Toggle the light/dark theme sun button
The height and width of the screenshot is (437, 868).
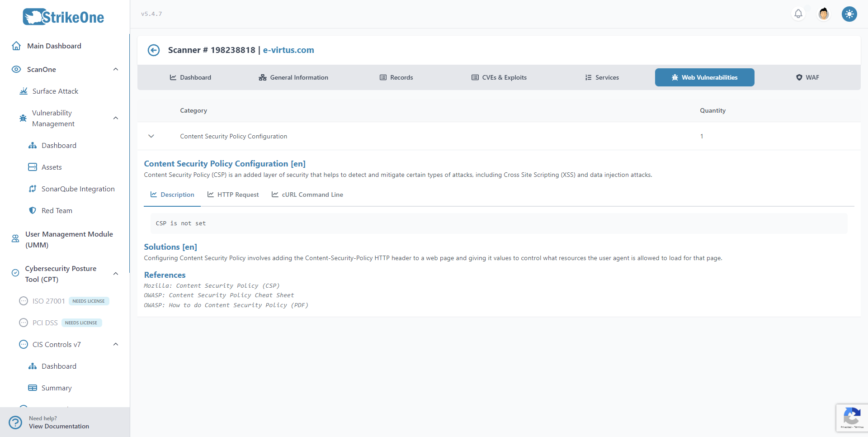pyautogui.click(x=849, y=14)
